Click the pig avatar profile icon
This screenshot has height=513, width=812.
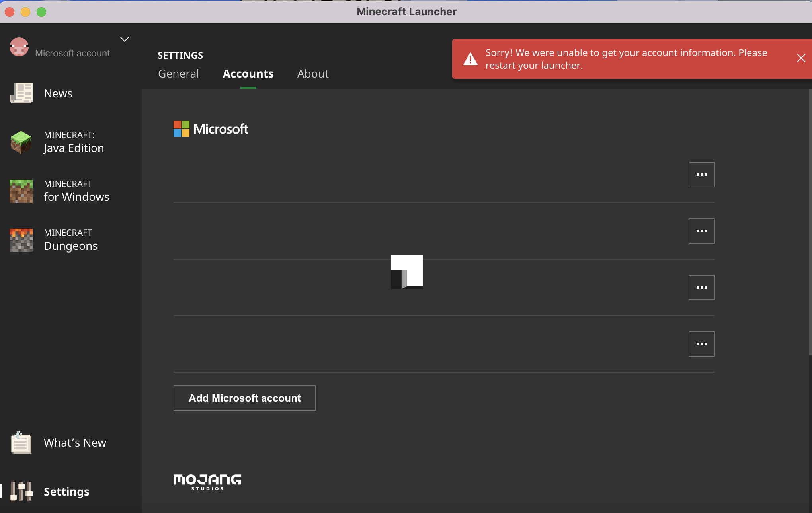(x=19, y=47)
